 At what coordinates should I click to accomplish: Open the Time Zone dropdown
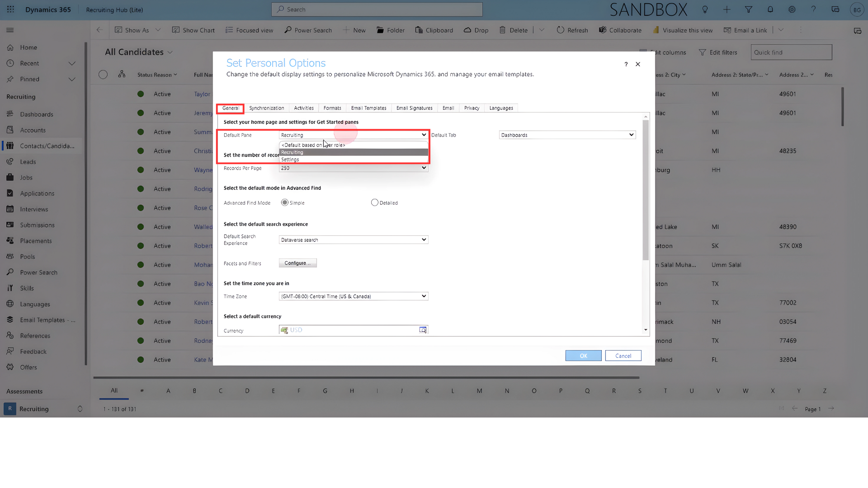point(354,296)
